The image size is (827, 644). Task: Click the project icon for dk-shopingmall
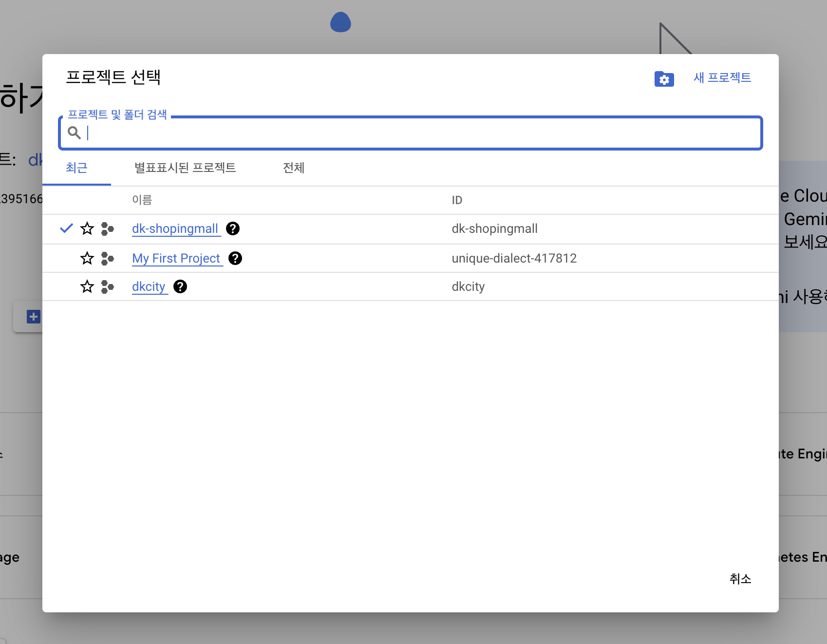click(107, 228)
